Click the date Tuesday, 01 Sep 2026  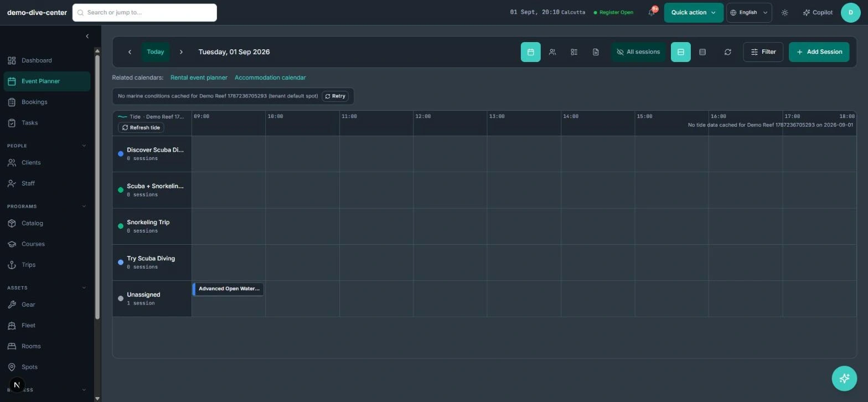pyautogui.click(x=234, y=52)
